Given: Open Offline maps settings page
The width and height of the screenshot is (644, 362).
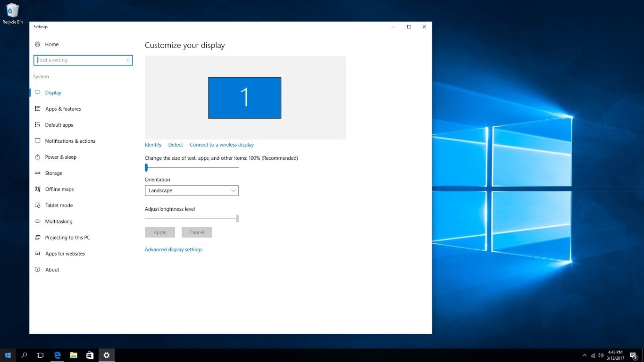Looking at the screenshot, I should point(59,189).
